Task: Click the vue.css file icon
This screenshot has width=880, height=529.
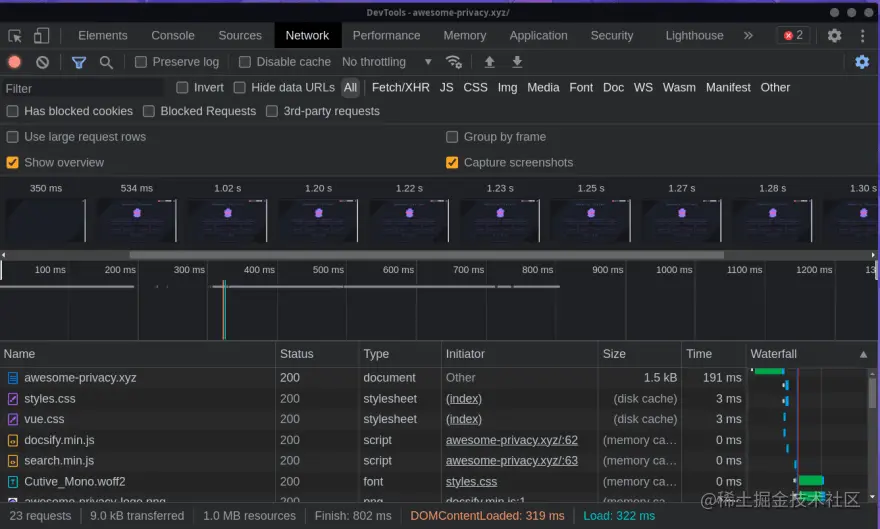Action: tap(13, 419)
